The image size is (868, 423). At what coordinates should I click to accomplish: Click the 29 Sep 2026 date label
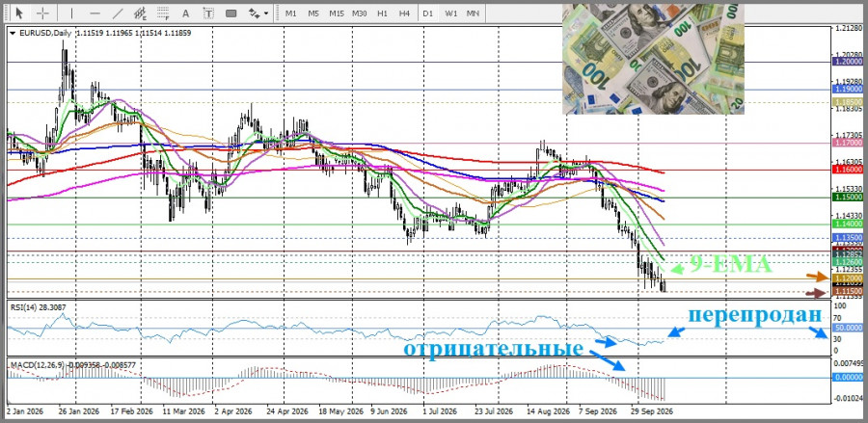[x=652, y=412]
